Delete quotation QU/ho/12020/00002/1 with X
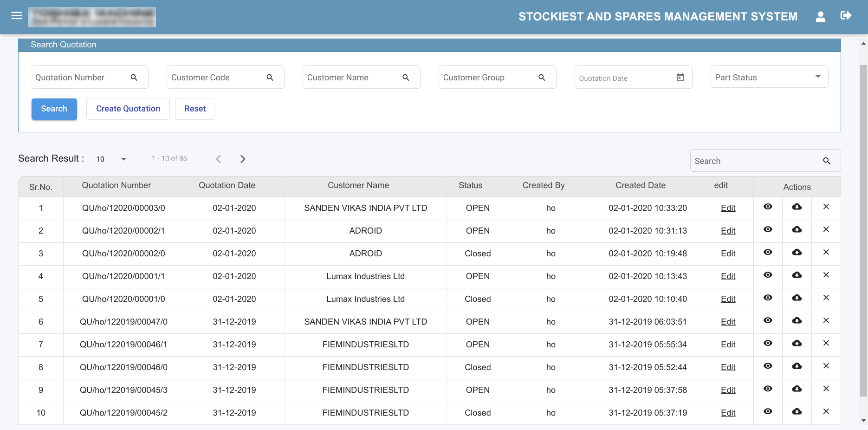This screenshot has width=868, height=430. click(x=826, y=229)
